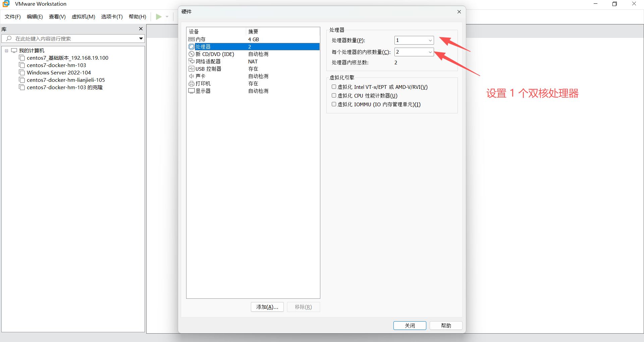Open the 查看(V) menu
Image resolution: width=644 pixels, height=342 pixels.
pos(57,17)
